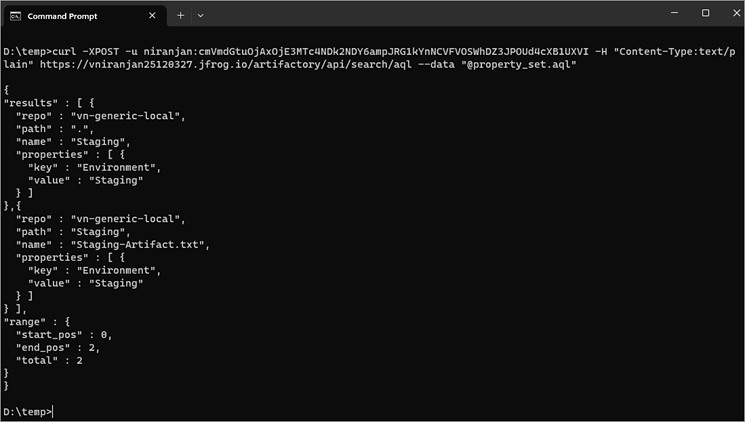Click the bottom D:\temp> prompt line

pos(28,411)
